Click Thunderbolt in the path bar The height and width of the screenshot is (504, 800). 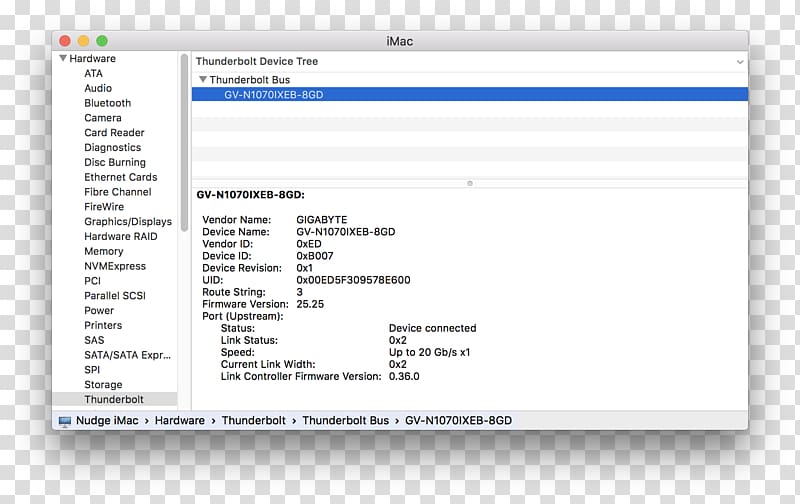click(254, 420)
